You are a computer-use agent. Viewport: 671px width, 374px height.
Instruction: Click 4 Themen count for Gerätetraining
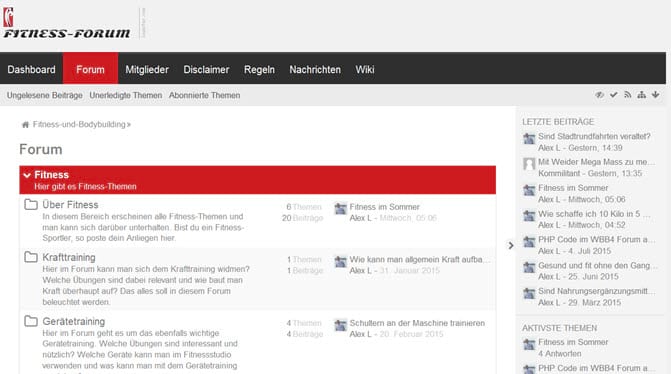304,323
